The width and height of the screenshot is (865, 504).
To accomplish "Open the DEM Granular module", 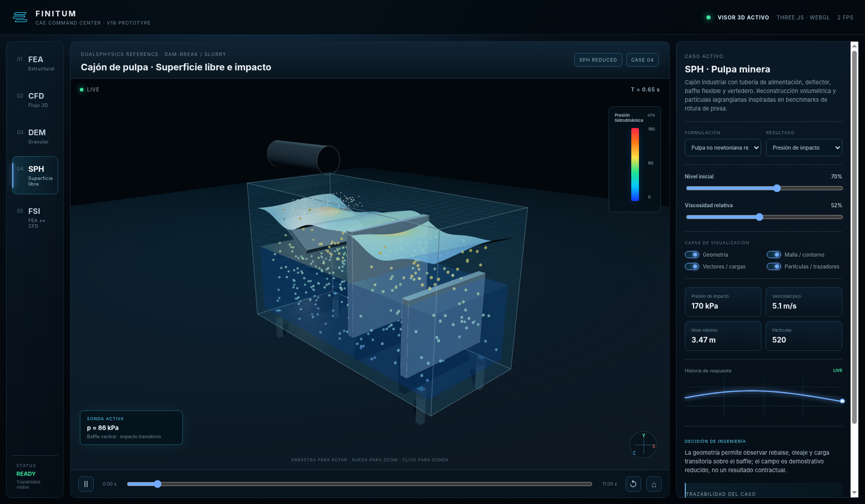I will click(x=35, y=137).
